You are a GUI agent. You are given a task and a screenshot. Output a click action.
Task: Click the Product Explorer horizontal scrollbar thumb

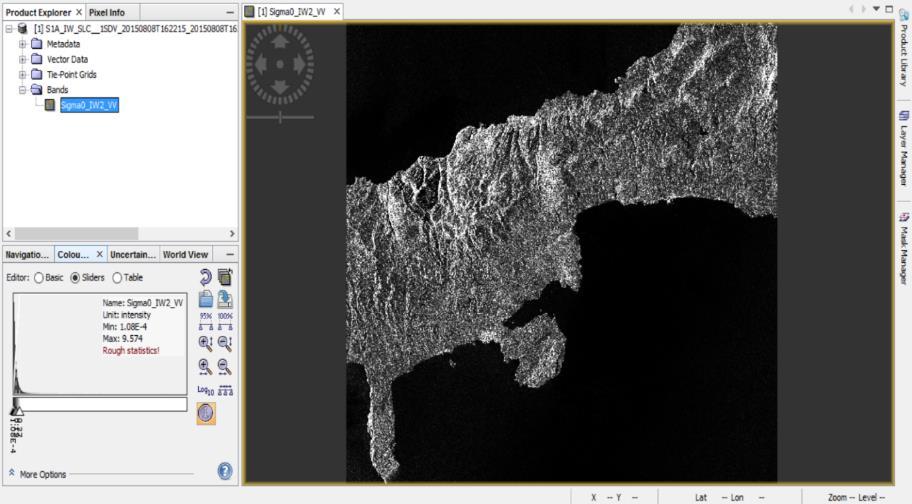tap(76, 233)
